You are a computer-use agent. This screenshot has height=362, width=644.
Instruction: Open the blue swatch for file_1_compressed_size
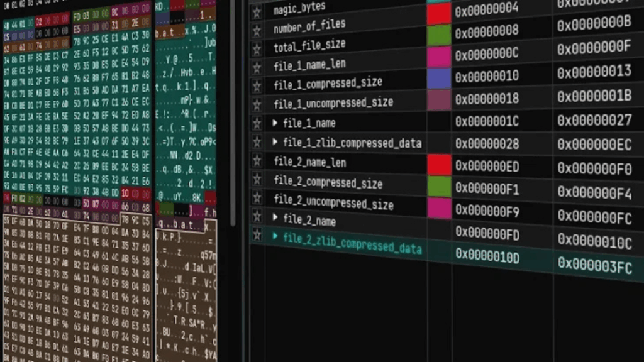coord(439,78)
